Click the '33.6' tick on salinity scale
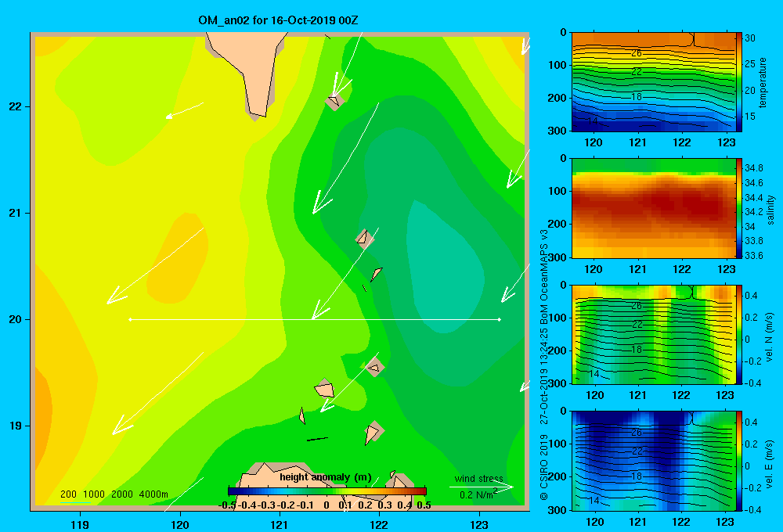 point(753,256)
